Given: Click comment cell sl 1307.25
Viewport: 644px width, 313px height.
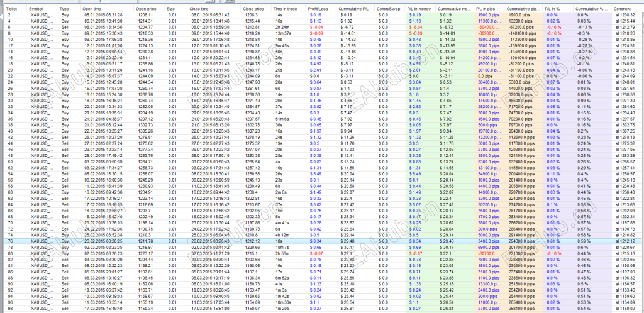Looking at the screenshot, I should pyautogui.click(x=624, y=131).
